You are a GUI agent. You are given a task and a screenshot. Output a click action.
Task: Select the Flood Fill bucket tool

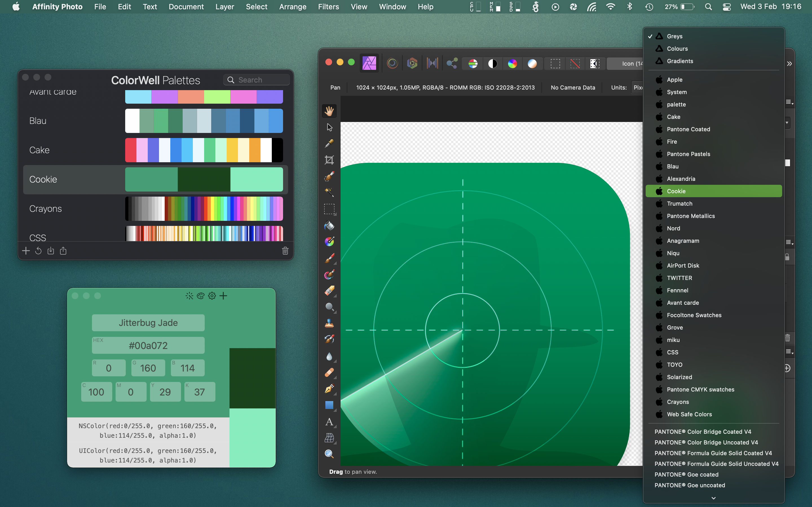[x=329, y=225]
